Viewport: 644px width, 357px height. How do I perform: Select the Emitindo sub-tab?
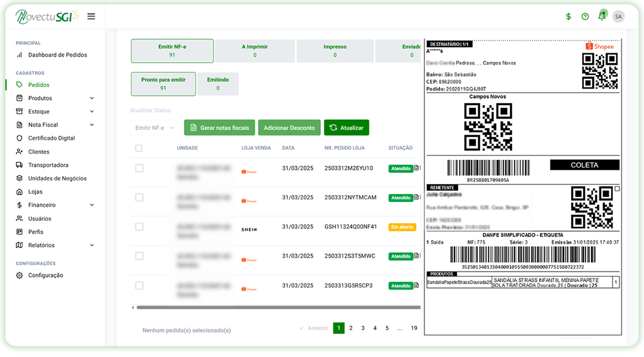[218, 84]
